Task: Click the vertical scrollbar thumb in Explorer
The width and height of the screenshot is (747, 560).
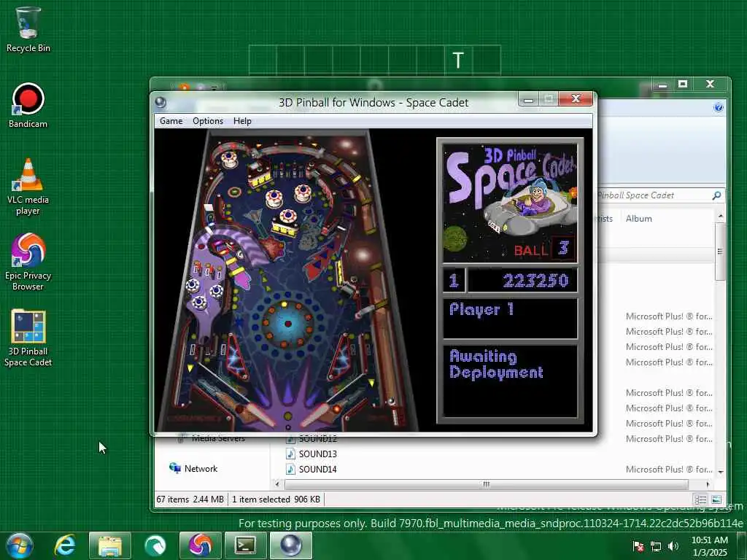Action: coord(720,252)
